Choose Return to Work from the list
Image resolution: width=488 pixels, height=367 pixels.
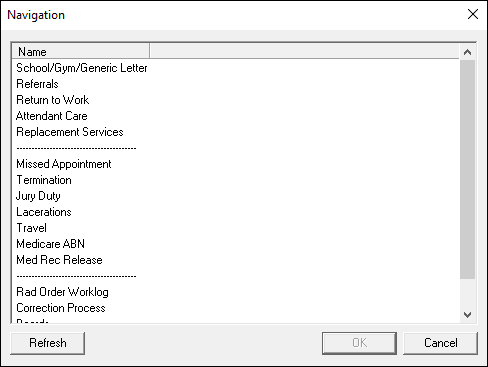53,100
